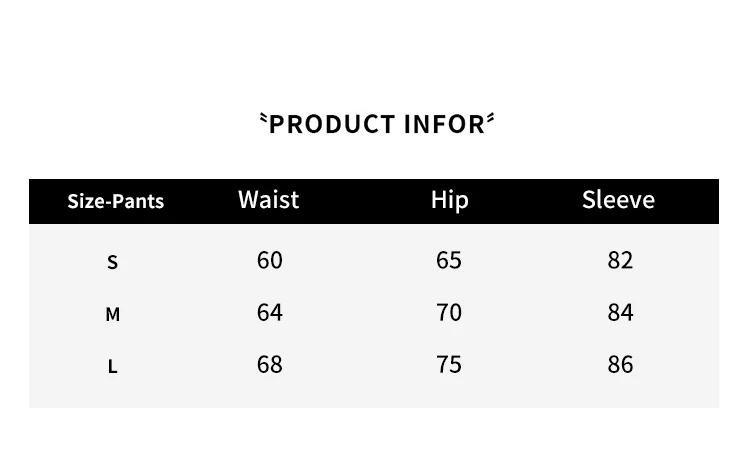The height and width of the screenshot is (455, 750).
Task: Click the word PRODUCT in the title
Action: tap(333, 125)
